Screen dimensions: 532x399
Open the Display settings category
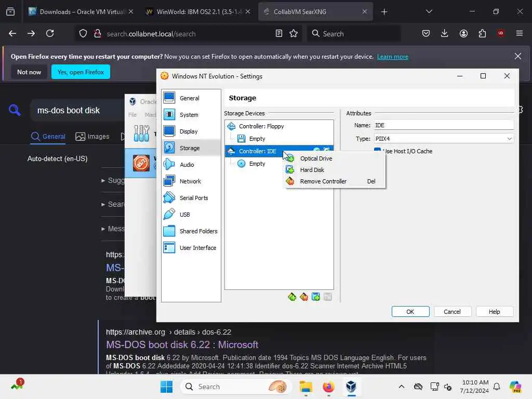(191, 131)
